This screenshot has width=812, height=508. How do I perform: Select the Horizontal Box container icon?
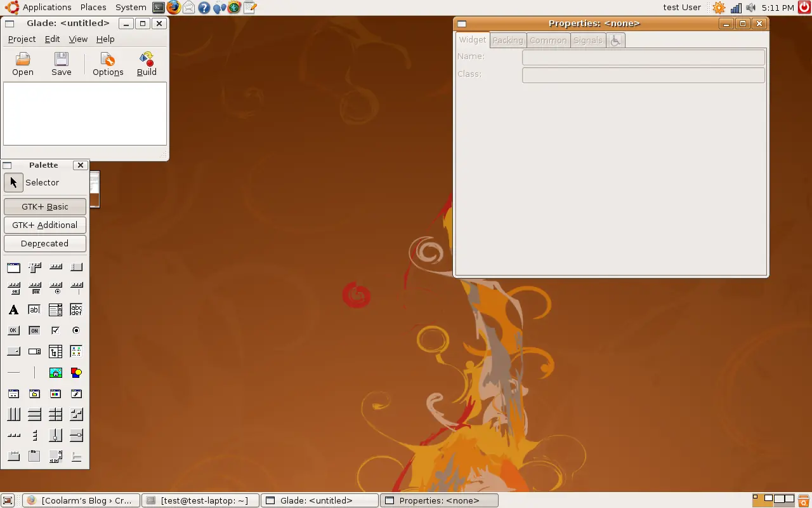coord(13,415)
